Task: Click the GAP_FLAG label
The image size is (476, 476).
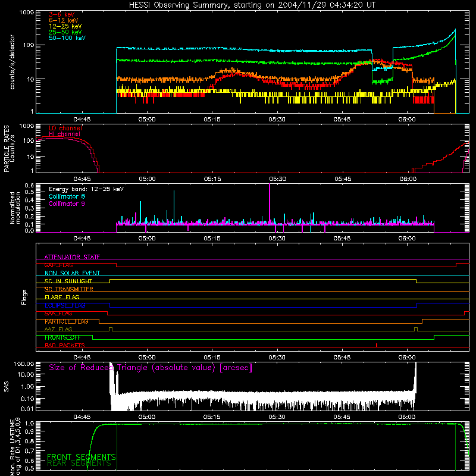Action: click(x=59, y=265)
